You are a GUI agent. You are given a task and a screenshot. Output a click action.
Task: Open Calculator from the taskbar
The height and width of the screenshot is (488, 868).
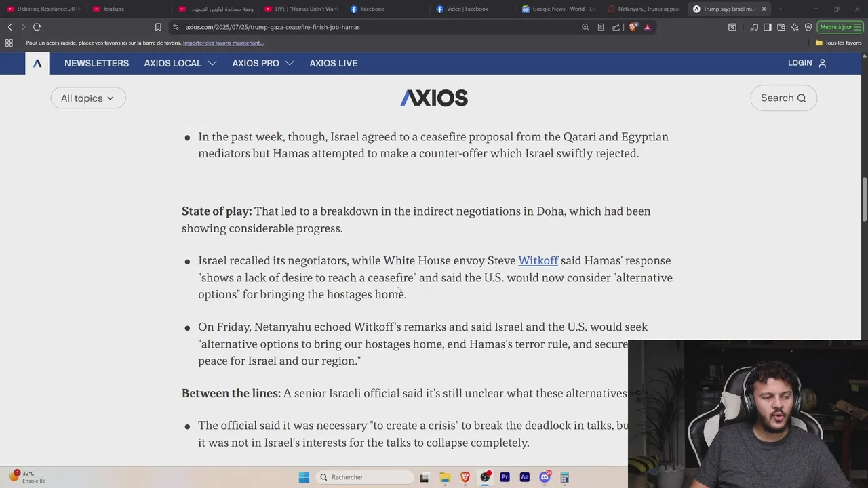(564, 477)
